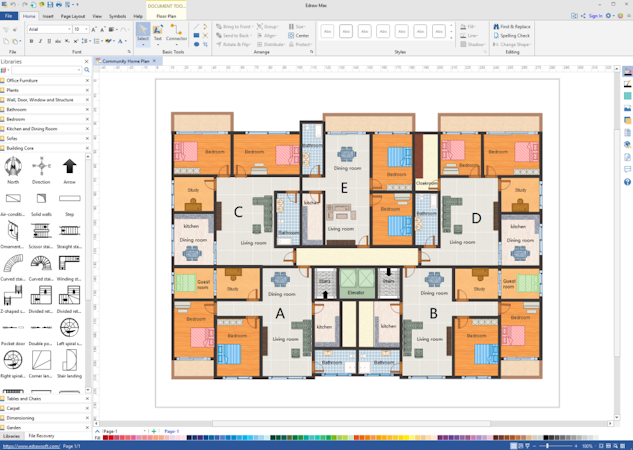Open the File menu
The height and width of the screenshot is (450, 633).
click(x=8, y=16)
